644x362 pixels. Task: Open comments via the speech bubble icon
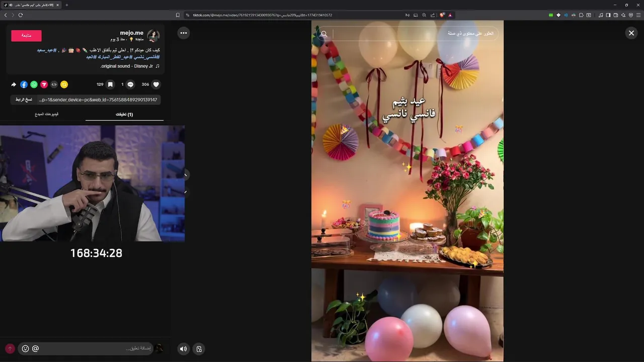[x=130, y=84]
